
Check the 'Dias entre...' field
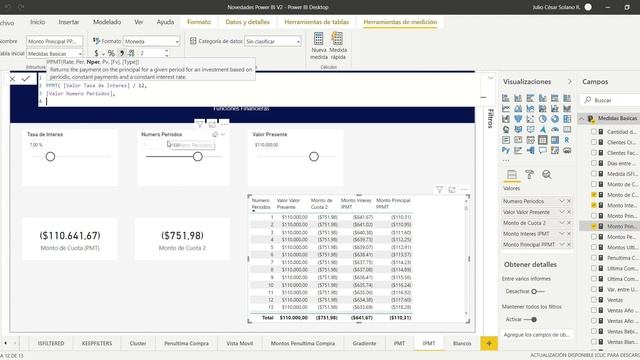[x=594, y=163]
